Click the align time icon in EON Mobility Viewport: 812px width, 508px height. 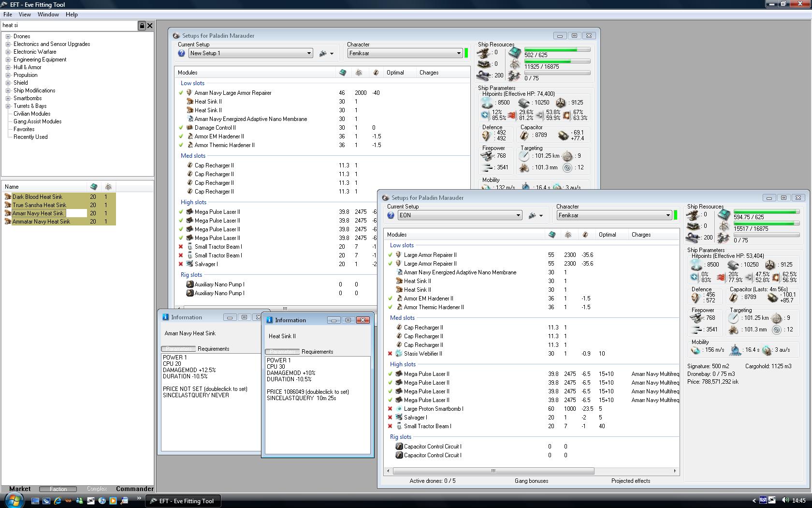735,350
